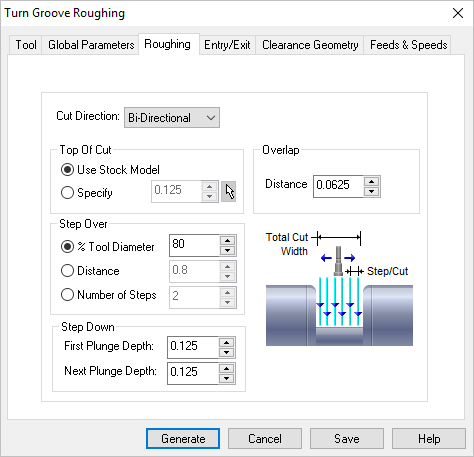
Task: Click the Next Plunge Depth field
Action: (x=193, y=373)
